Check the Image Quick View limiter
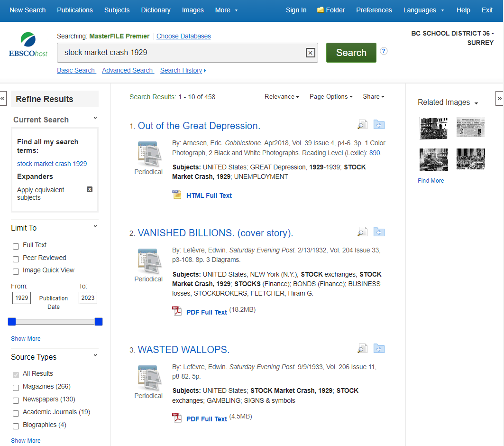504x446 pixels. click(16, 271)
